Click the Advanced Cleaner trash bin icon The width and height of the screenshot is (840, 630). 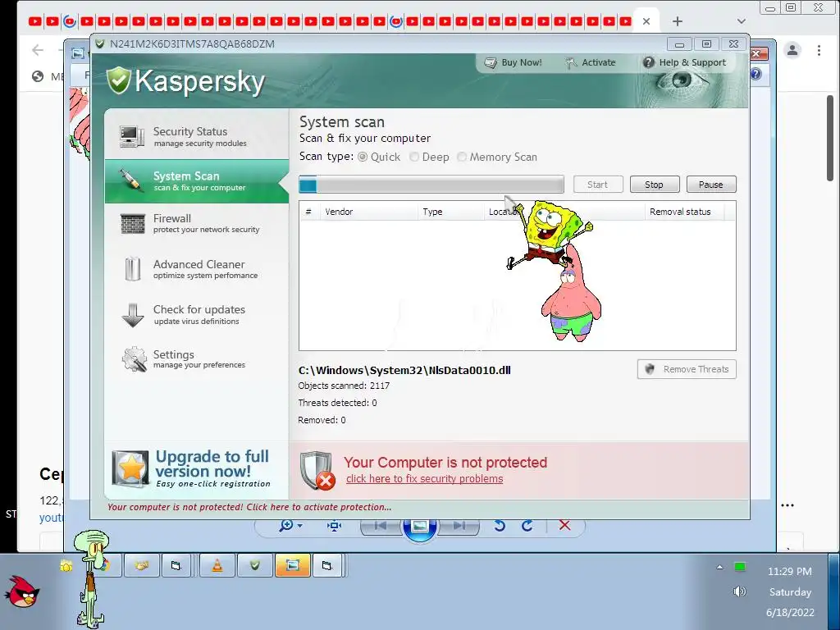(x=132, y=269)
